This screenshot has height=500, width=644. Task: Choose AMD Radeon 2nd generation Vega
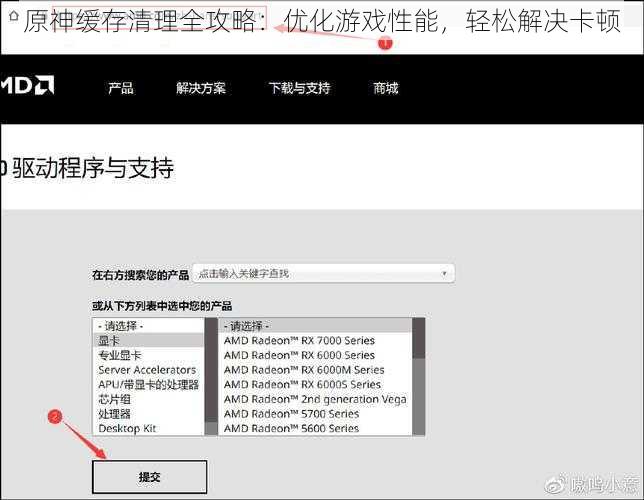pyautogui.click(x=315, y=399)
